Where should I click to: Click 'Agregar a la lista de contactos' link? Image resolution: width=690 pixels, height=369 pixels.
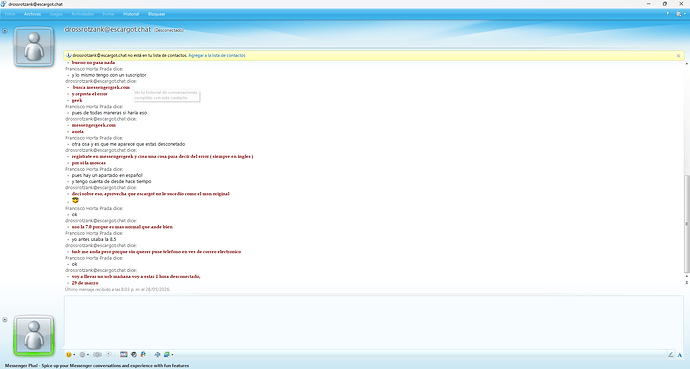pyautogui.click(x=217, y=56)
